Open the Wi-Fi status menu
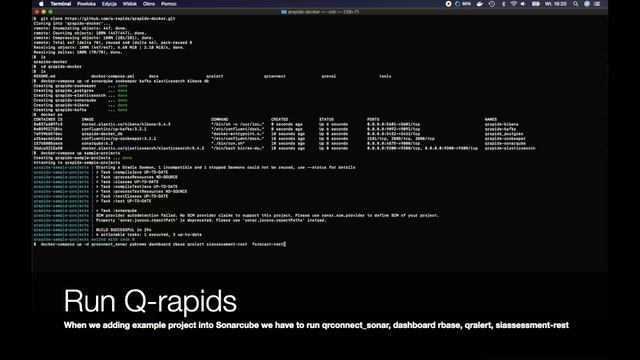The image size is (640, 360). 513,4
